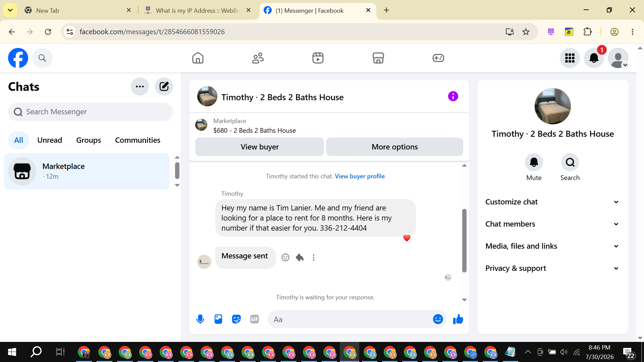React to the 'Message sent' bubble

pyautogui.click(x=285, y=257)
